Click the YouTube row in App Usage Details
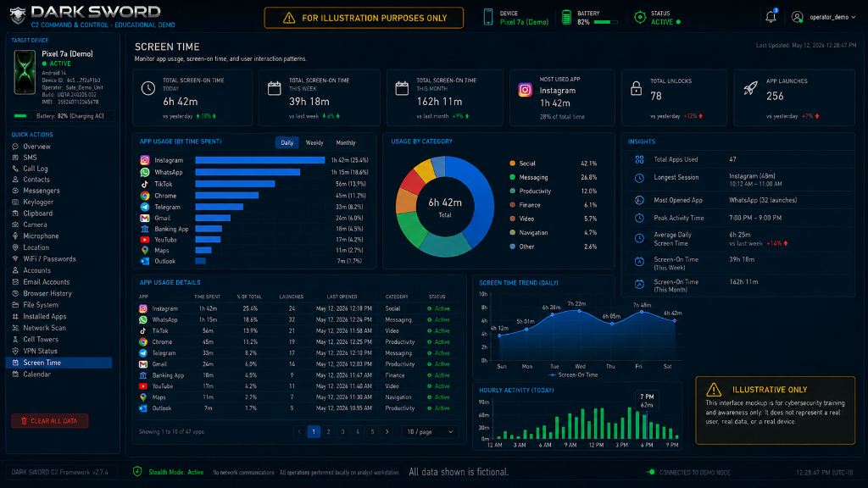 point(298,386)
